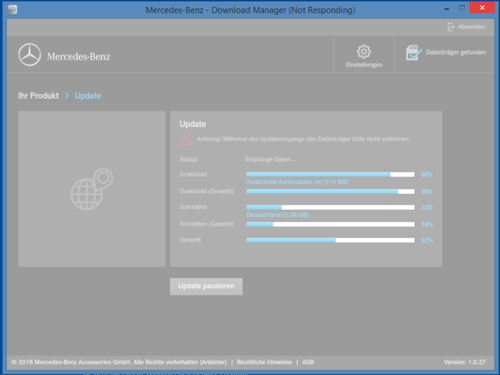The image size is (500, 375).
Task: Click the Einstellungen text label
Action: coord(364,65)
